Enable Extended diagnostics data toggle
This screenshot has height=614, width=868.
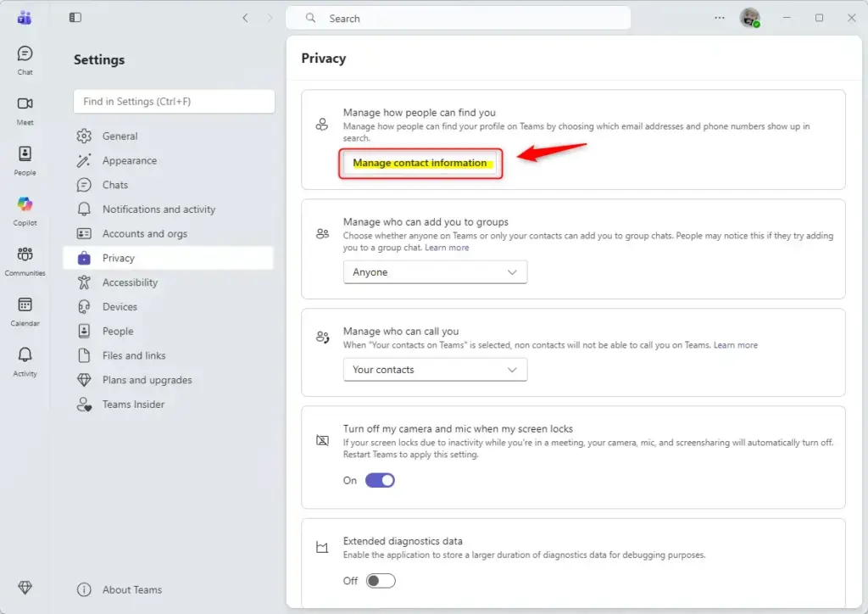pyautogui.click(x=381, y=580)
